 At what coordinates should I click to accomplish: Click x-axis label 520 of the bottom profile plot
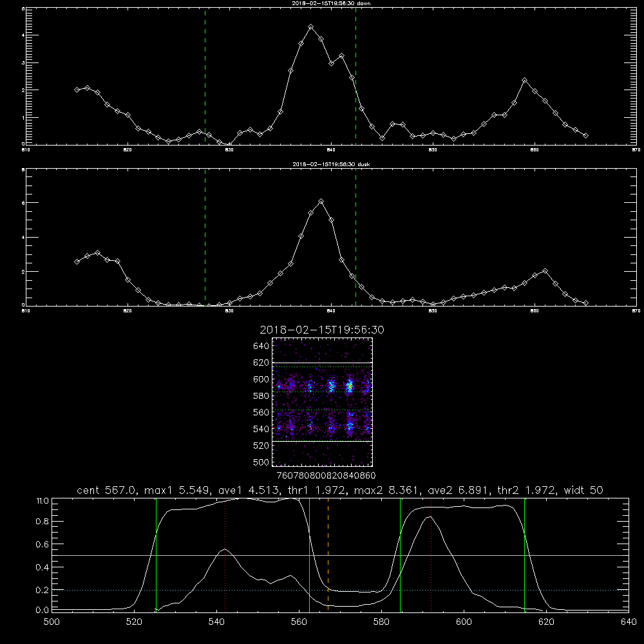[135, 622]
